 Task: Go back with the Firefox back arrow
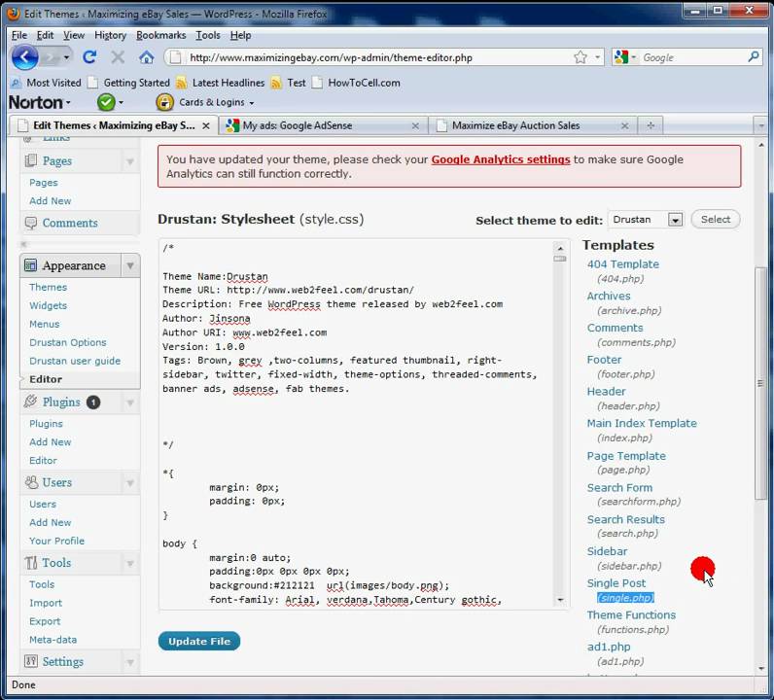point(24,57)
